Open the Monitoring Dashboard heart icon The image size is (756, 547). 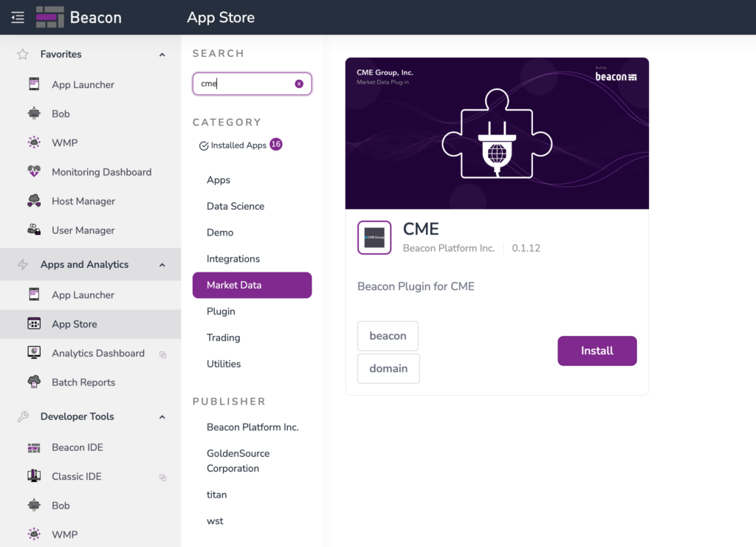click(x=34, y=171)
